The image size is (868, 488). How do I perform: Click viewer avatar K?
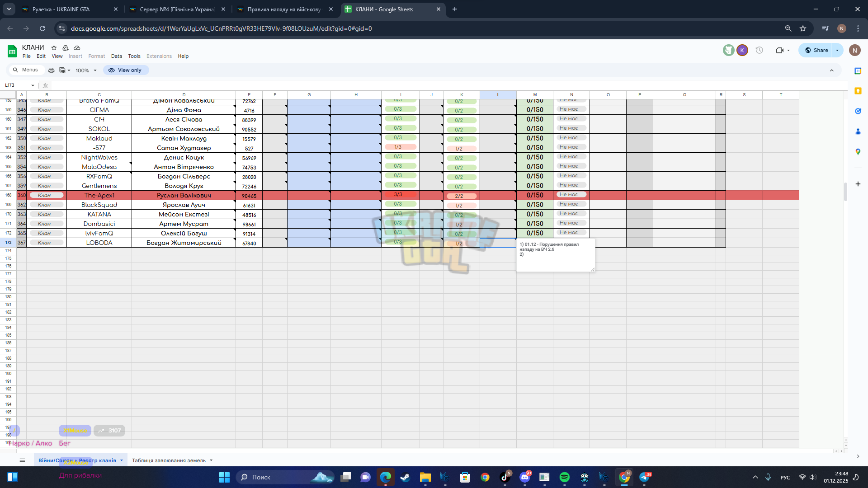click(x=742, y=50)
